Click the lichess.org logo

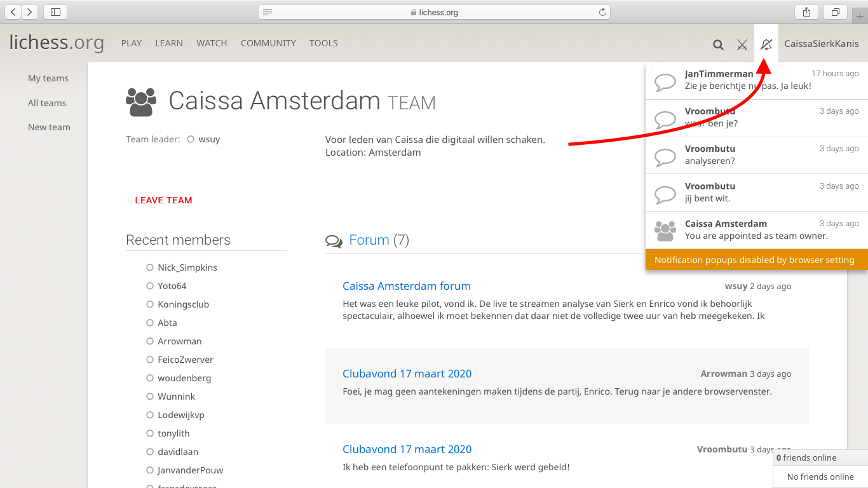tap(57, 43)
